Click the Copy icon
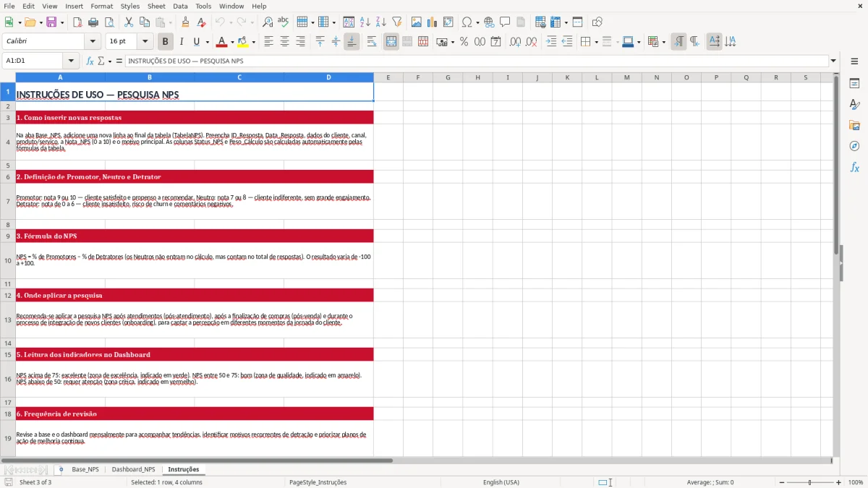Viewport: 868px width, 488px height. click(x=145, y=22)
